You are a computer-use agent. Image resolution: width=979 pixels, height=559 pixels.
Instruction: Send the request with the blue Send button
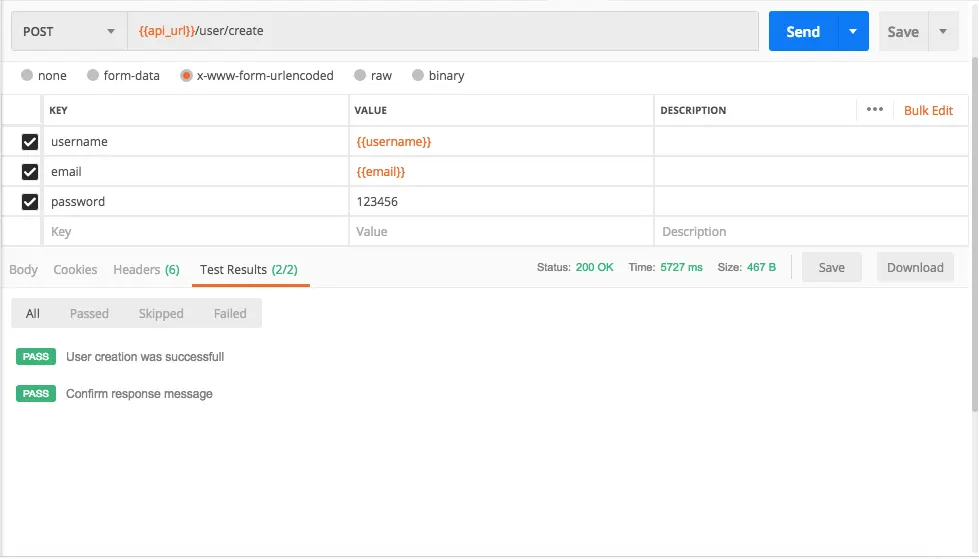(x=803, y=31)
